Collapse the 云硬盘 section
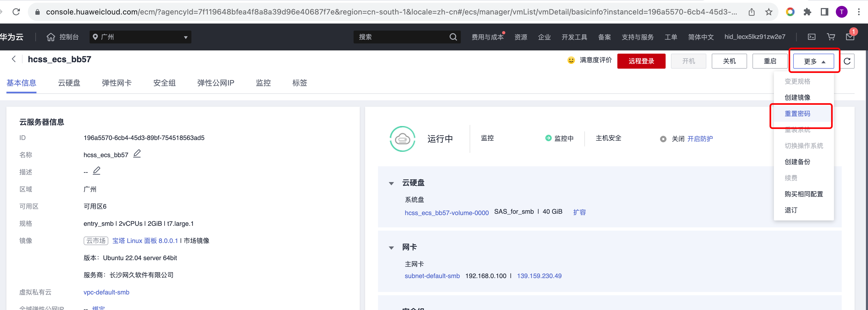The height and width of the screenshot is (310, 868). [x=391, y=183]
